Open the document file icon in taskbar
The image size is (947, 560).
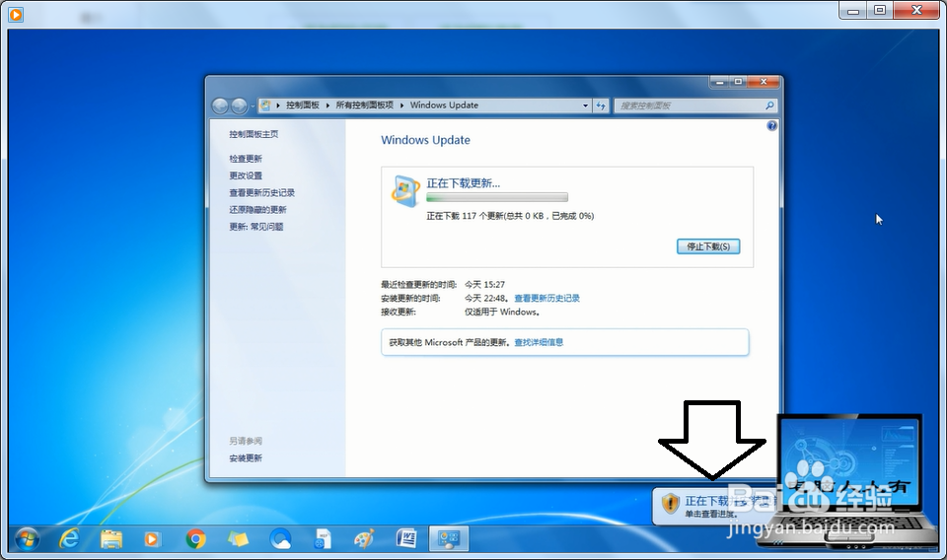tap(323, 538)
